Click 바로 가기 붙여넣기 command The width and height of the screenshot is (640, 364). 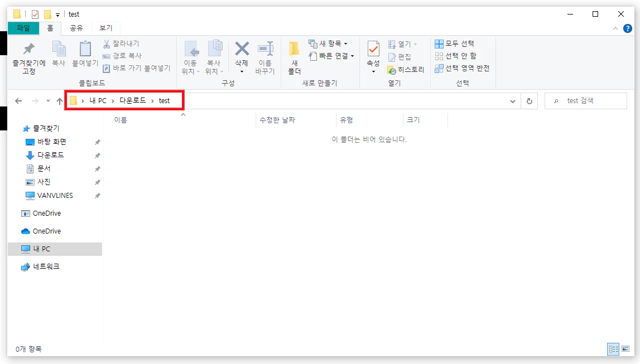click(x=136, y=68)
